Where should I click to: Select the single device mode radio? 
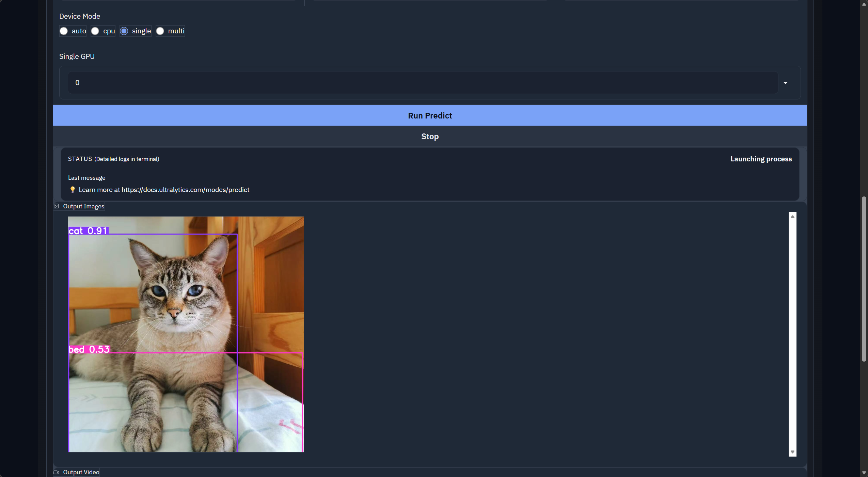[x=124, y=31]
